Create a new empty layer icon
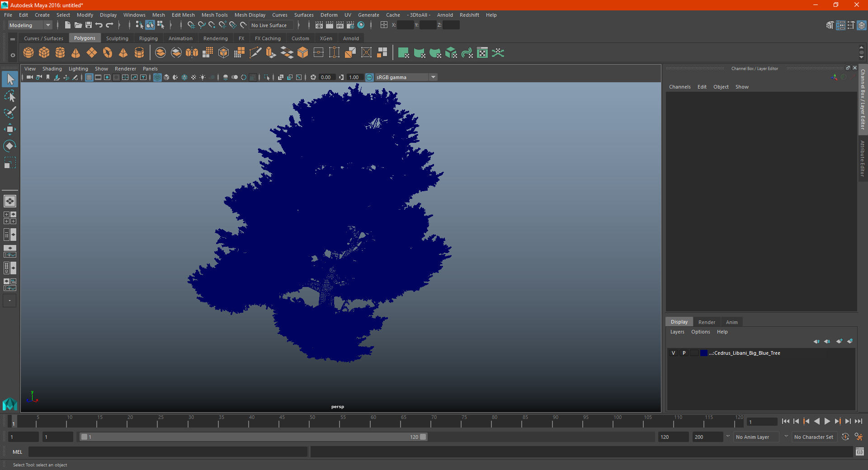 (x=840, y=341)
